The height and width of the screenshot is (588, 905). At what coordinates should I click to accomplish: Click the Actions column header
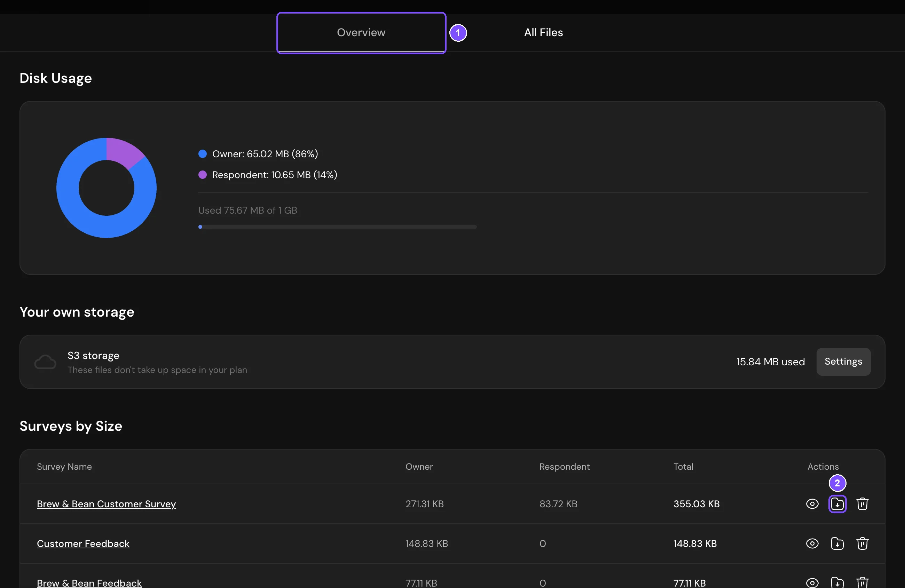pyautogui.click(x=823, y=466)
